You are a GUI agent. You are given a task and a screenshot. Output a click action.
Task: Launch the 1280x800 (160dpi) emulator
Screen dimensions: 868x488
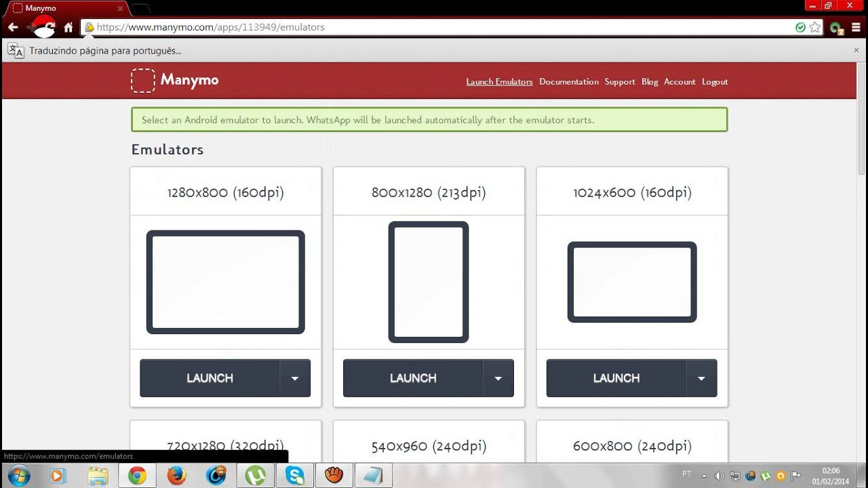click(210, 378)
